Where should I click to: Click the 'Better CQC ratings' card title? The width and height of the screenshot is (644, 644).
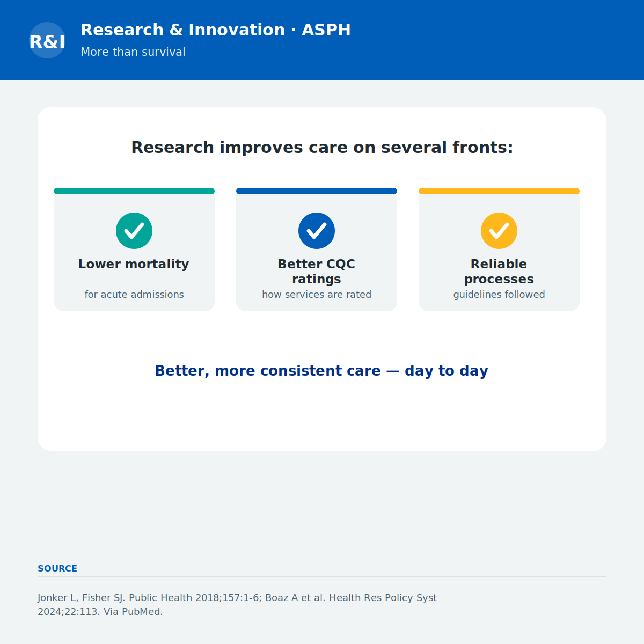317,272
